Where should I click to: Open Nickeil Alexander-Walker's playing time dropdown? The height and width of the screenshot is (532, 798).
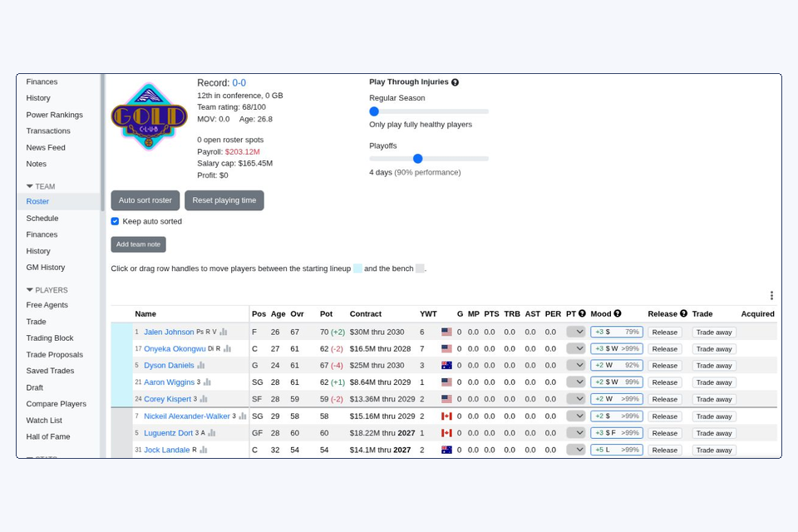tap(575, 416)
